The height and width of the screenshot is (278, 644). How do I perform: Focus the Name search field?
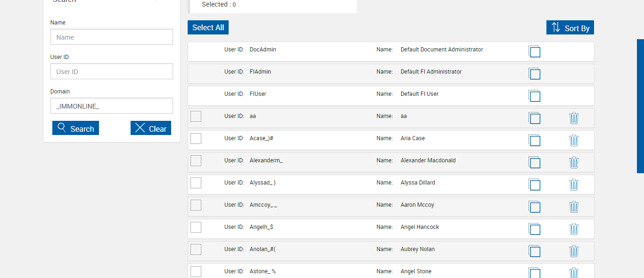click(x=112, y=37)
